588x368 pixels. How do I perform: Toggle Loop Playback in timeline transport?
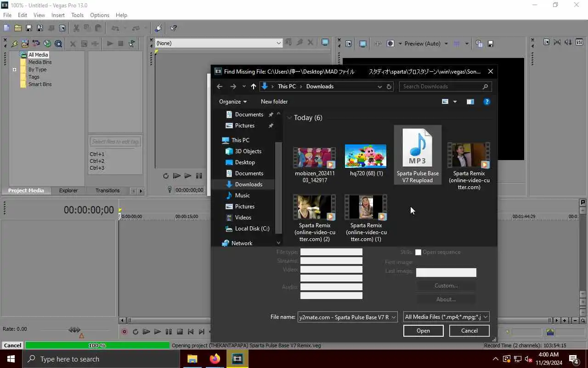135,332
